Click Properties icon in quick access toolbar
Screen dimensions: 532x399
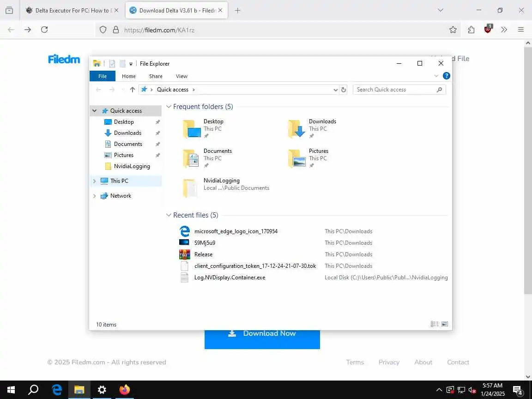point(112,63)
